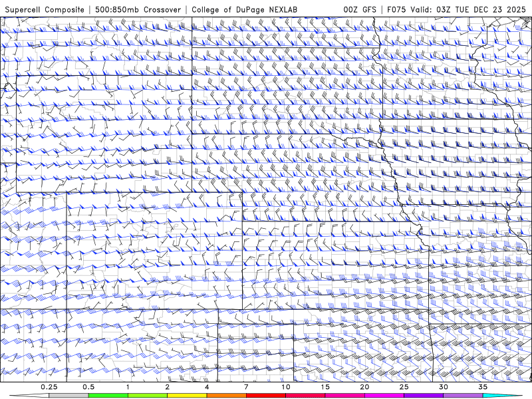Click the magenta color bar segment after 20
Viewport: 532px width, 399px height.
point(384,396)
